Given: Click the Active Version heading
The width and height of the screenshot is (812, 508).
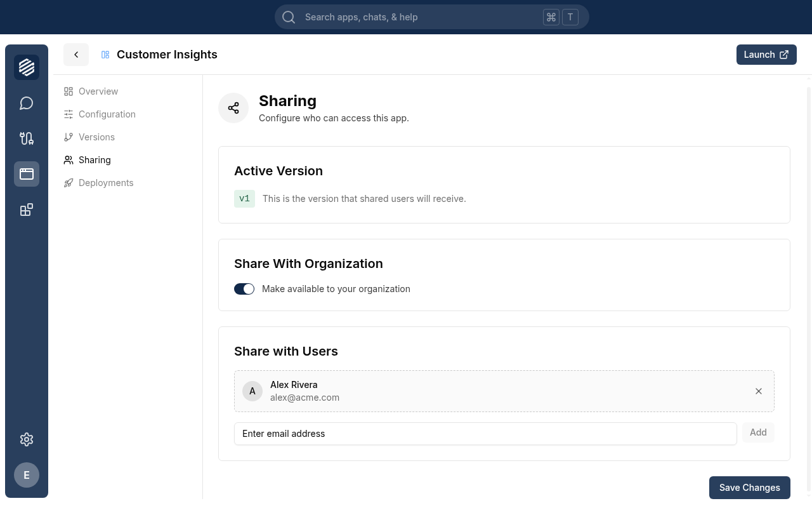Looking at the screenshot, I should click(278, 171).
